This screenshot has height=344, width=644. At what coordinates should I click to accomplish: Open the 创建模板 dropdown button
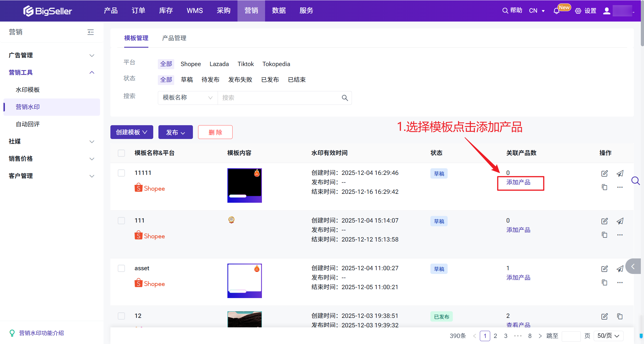tap(132, 132)
